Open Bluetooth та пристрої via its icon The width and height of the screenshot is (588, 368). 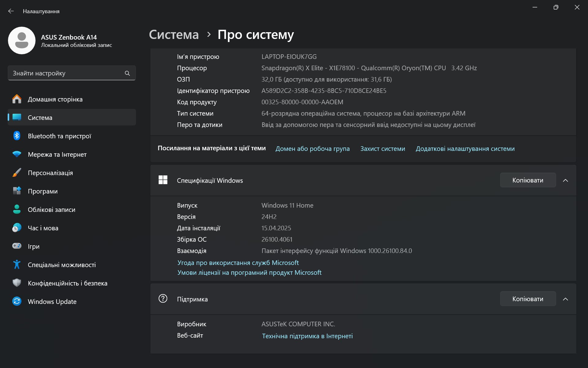[17, 136]
